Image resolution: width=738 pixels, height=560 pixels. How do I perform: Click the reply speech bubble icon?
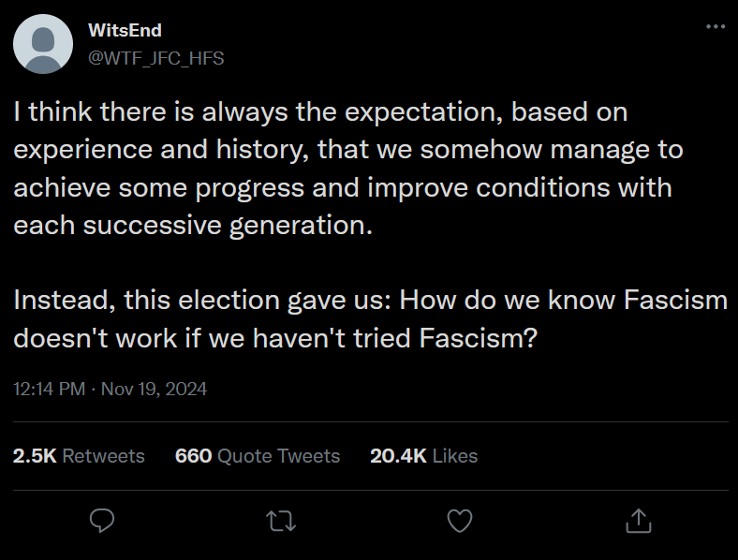click(x=102, y=521)
